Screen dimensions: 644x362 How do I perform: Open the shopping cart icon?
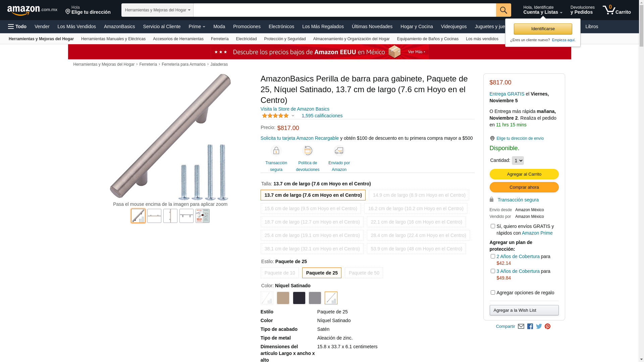616,10
